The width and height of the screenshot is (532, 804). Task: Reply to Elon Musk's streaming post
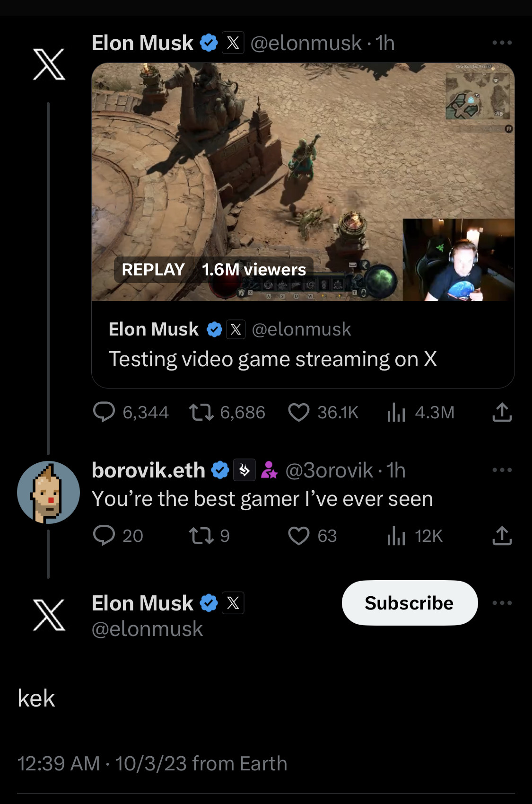click(105, 412)
